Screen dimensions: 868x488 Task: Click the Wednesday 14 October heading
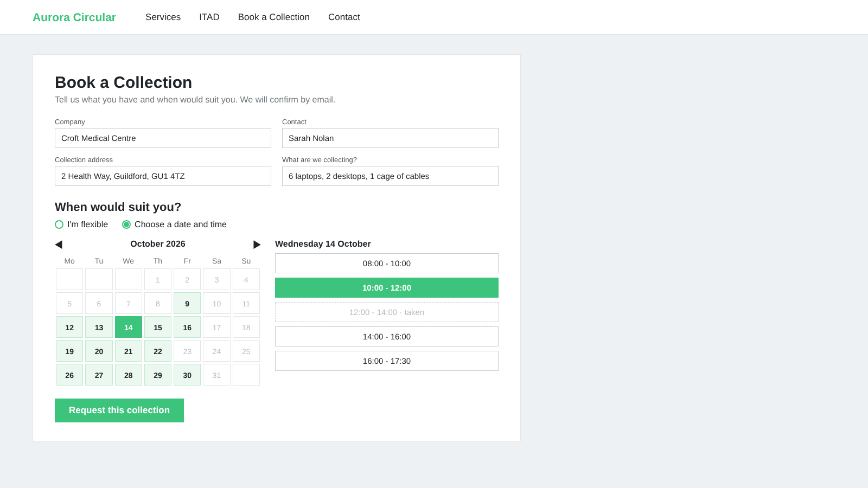pyautogui.click(x=323, y=244)
